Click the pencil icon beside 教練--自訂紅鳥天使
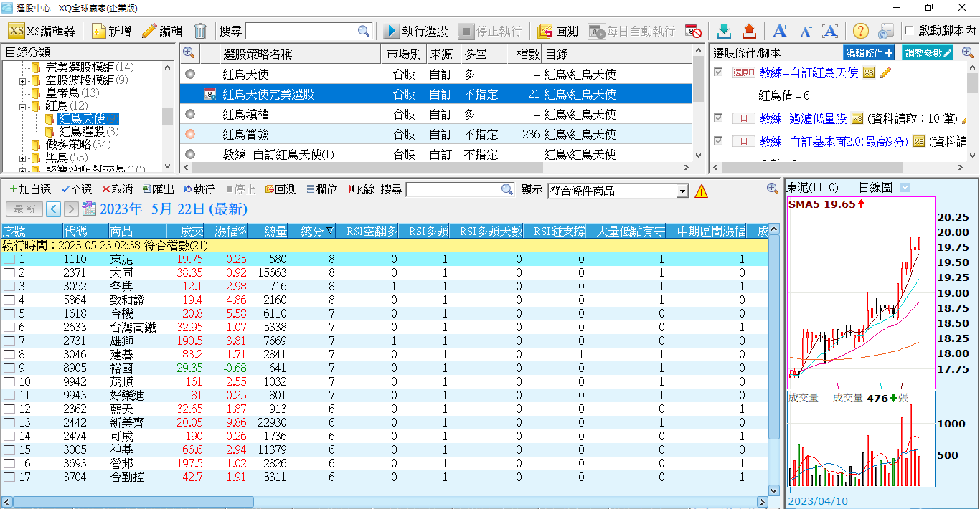The width and height of the screenshot is (980, 509). (x=885, y=72)
